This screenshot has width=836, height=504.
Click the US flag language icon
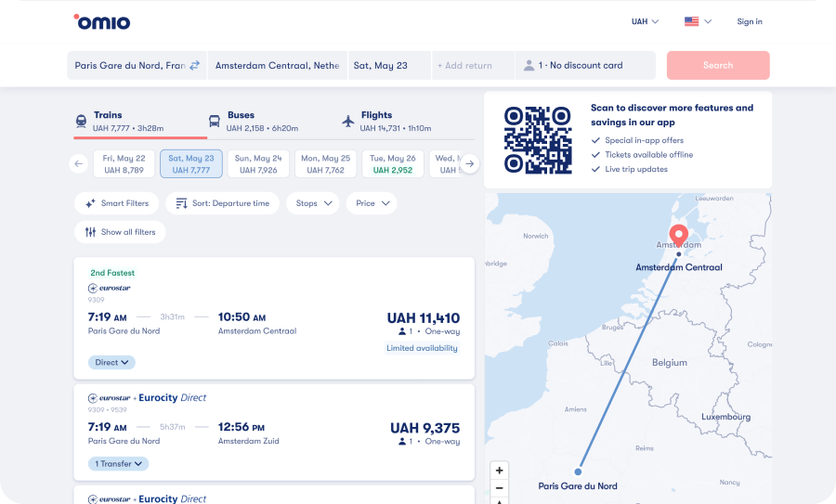pyautogui.click(x=691, y=21)
